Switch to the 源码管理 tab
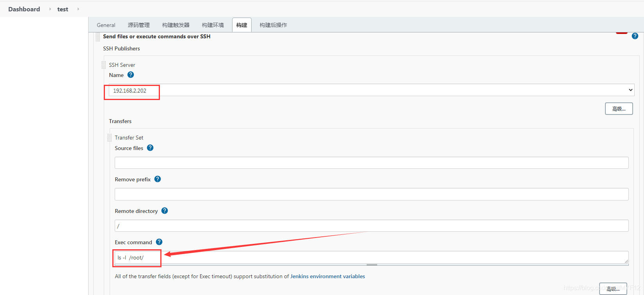This screenshot has width=644, height=295. (138, 25)
